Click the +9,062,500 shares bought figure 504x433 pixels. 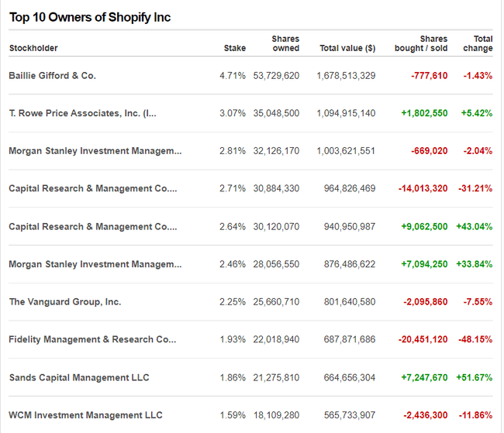click(423, 227)
